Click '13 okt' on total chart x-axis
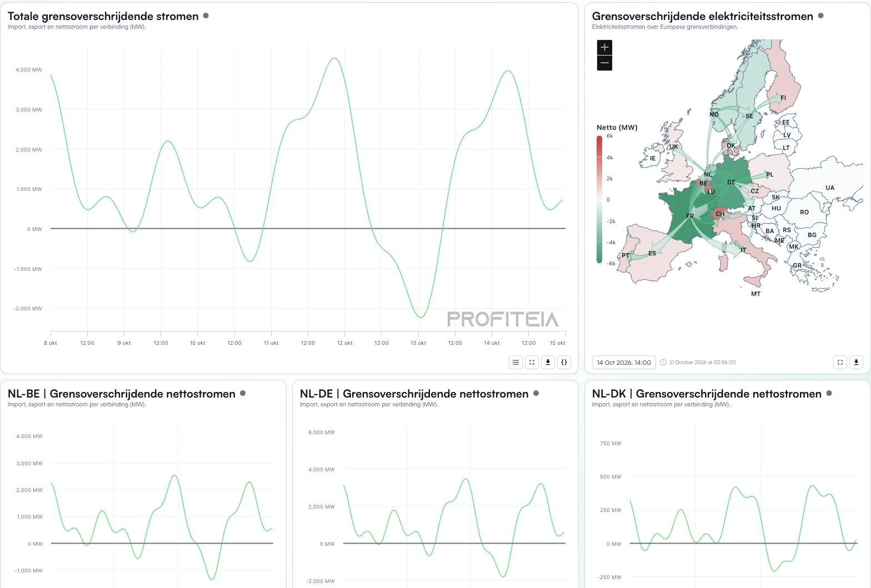 (418, 343)
